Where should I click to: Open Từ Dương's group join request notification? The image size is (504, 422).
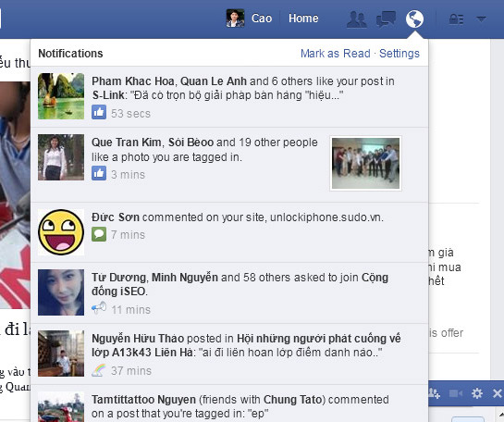pyautogui.click(x=229, y=293)
